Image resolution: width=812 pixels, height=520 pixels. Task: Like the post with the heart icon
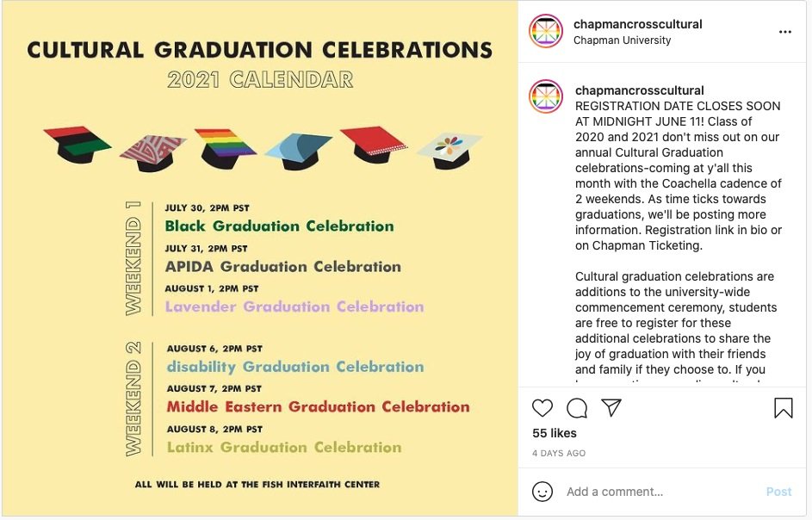(542, 408)
